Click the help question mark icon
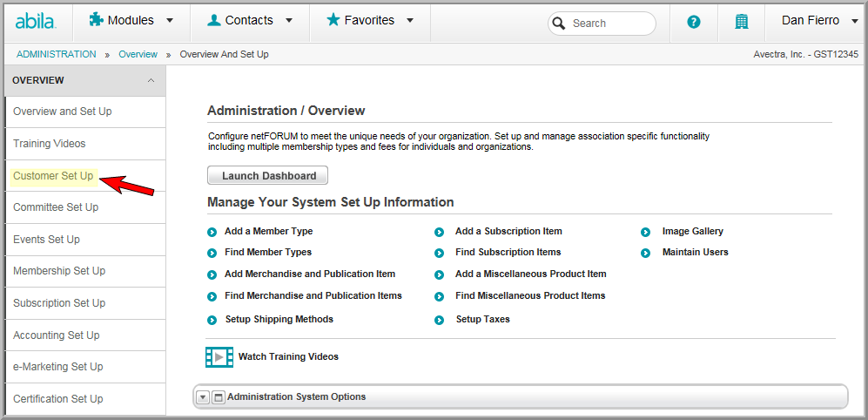868x420 pixels. 694,22
